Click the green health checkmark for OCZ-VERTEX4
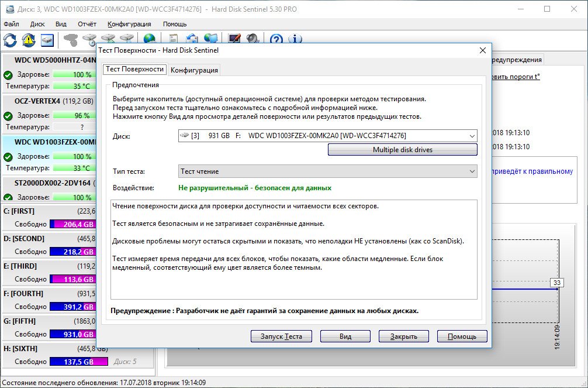 point(8,116)
